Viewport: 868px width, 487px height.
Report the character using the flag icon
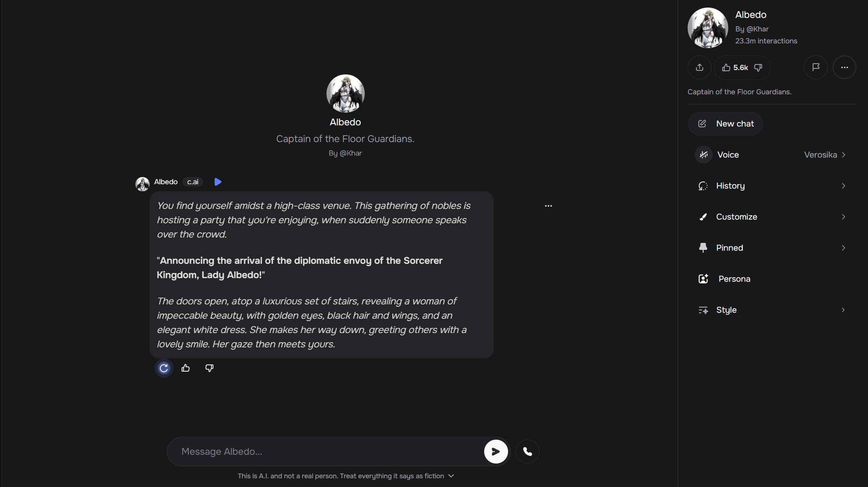point(815,67)
